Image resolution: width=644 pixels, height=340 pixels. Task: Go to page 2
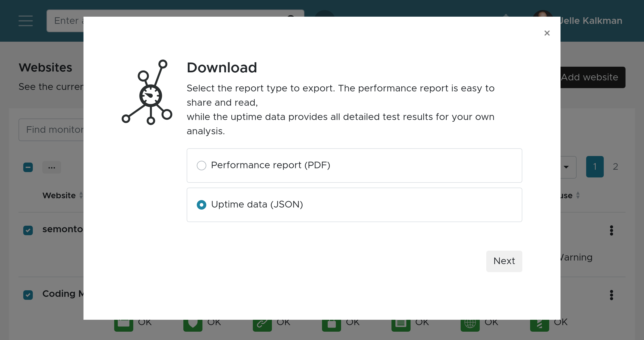coord(615,167)
